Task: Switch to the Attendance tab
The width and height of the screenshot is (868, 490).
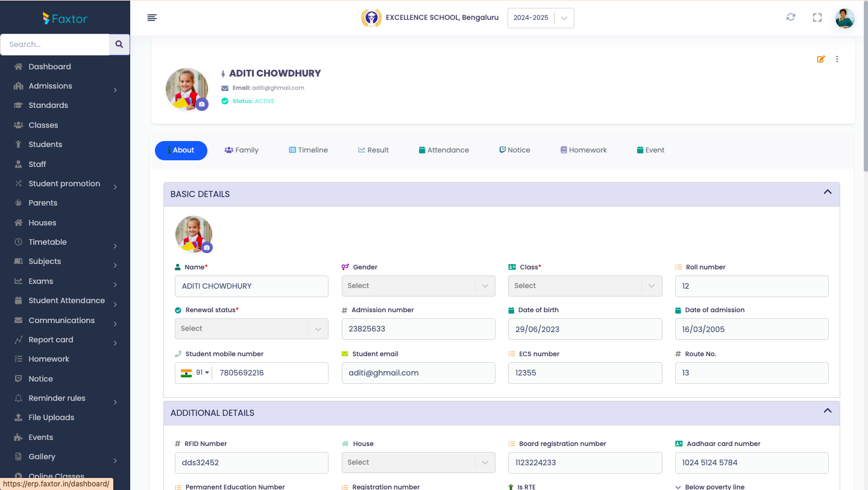Action: pyautogui.click(x=444, y=150)
